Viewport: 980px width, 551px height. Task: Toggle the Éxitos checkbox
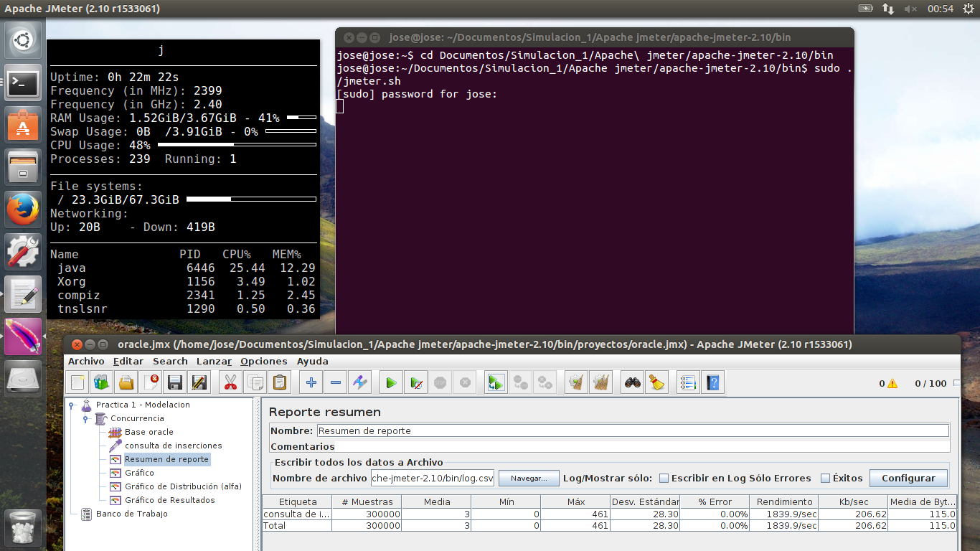click(x=825, y=478)
